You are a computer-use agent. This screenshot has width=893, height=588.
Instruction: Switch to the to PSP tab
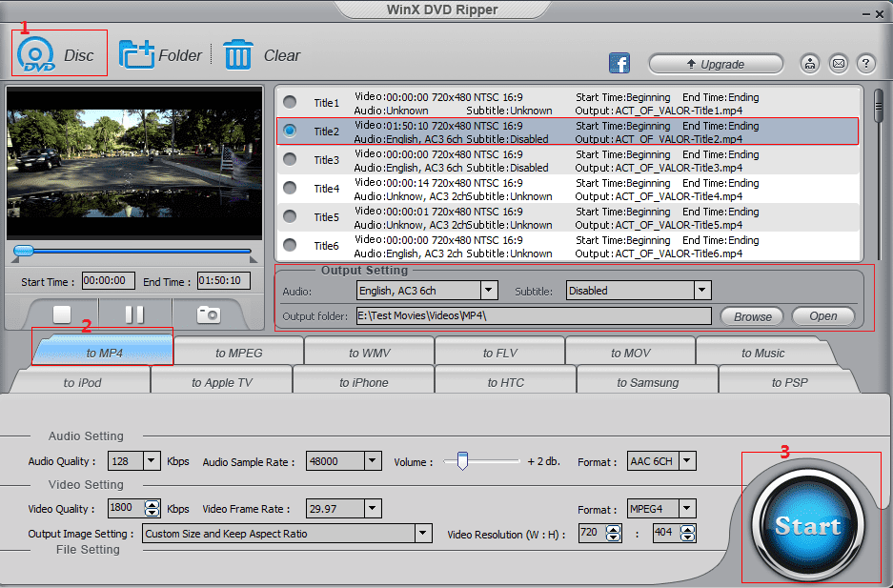(x=789, y=382)
